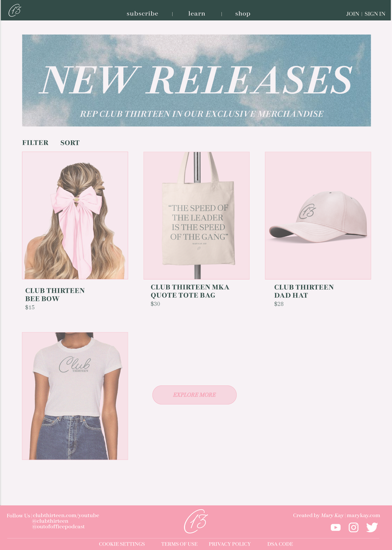
Task: Select the Dad Hat product image
Action: coord(318,215)
